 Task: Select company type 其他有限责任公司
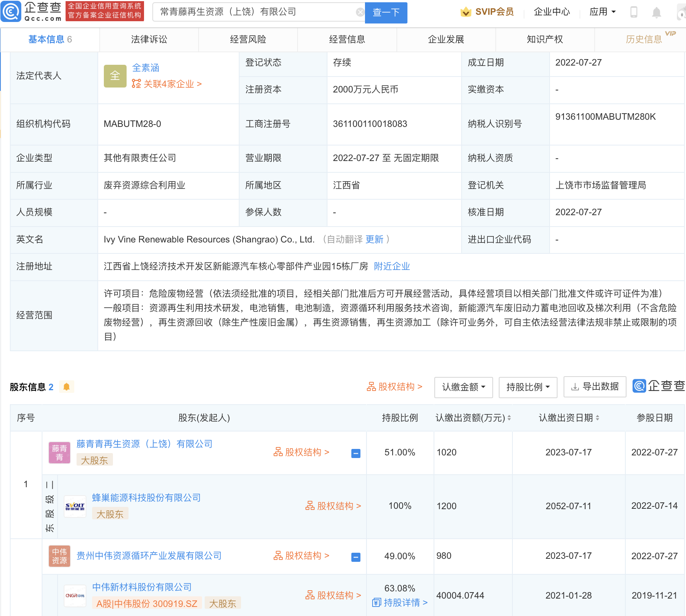click(140, 158)
